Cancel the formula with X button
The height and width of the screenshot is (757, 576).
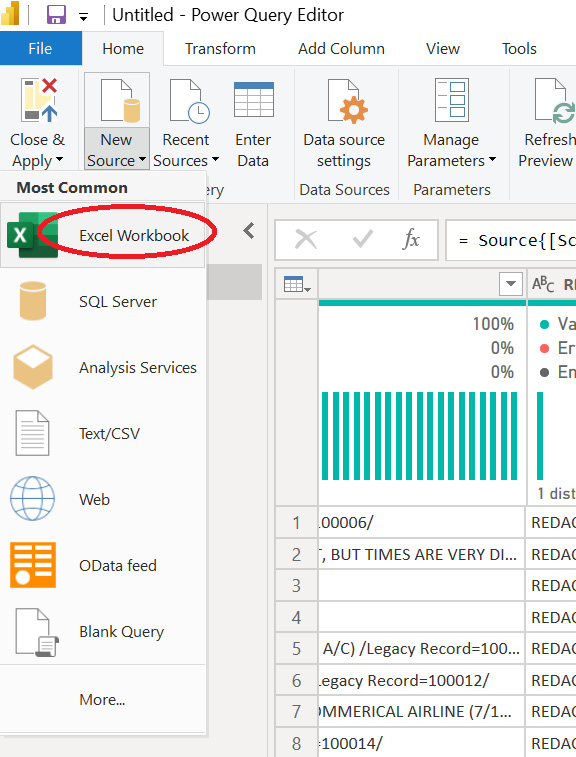306,239
